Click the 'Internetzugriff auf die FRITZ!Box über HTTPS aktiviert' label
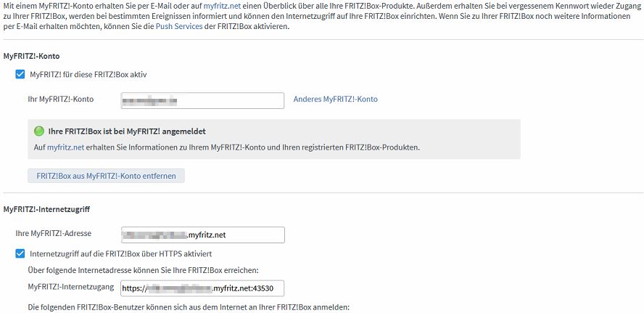The height and width of the screenshot is (313, 644). click(x=120, y=253)
